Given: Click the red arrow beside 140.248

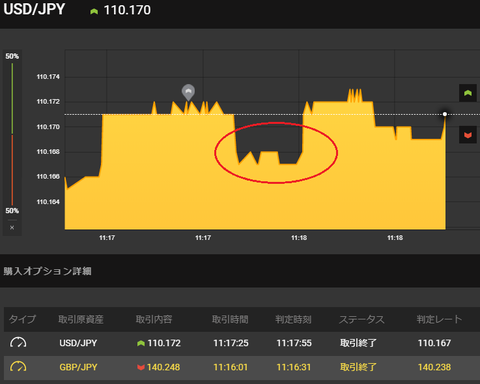Looking at the screenshot, I should pyautogui.click(x=141, y=367).
